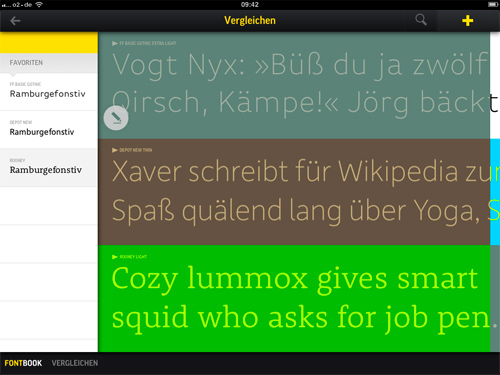
Task: Open the search magnifier icon
Action: pyautogui.click(x=421, y=20)
